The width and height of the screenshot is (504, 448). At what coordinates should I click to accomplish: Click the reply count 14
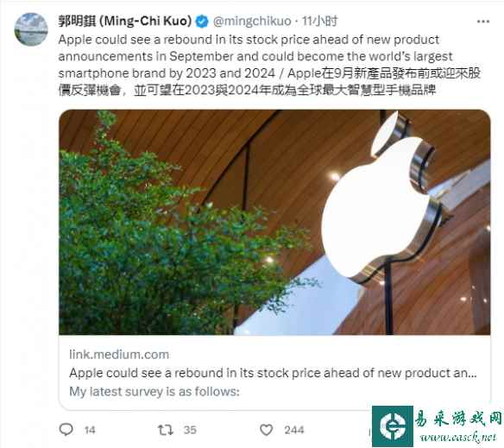tap(90, 430)
